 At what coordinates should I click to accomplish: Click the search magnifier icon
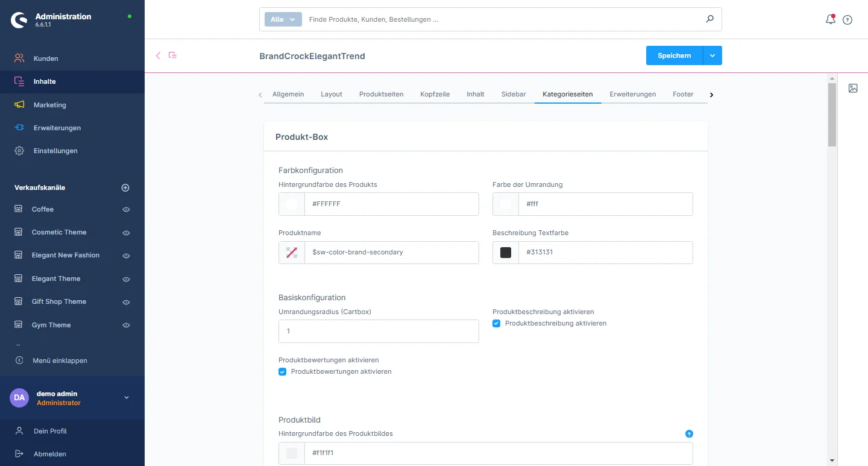click(x=709, y=19)
